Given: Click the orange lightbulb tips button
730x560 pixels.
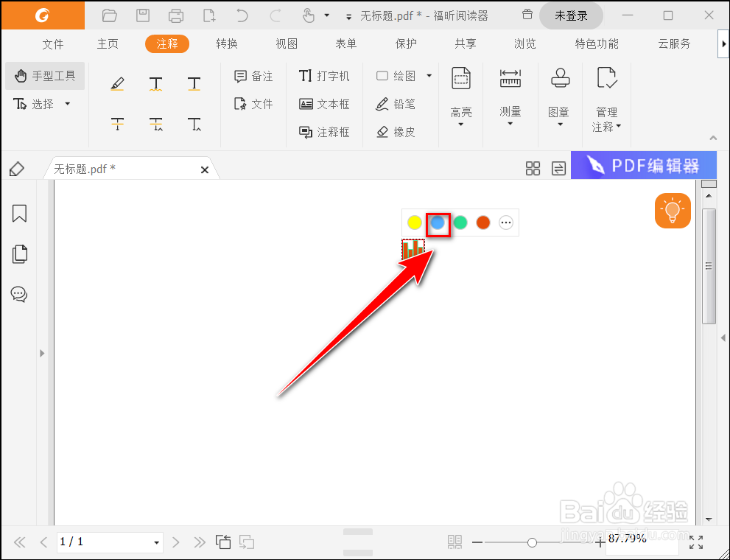Looking at the screenshot, I should (673, 211).
